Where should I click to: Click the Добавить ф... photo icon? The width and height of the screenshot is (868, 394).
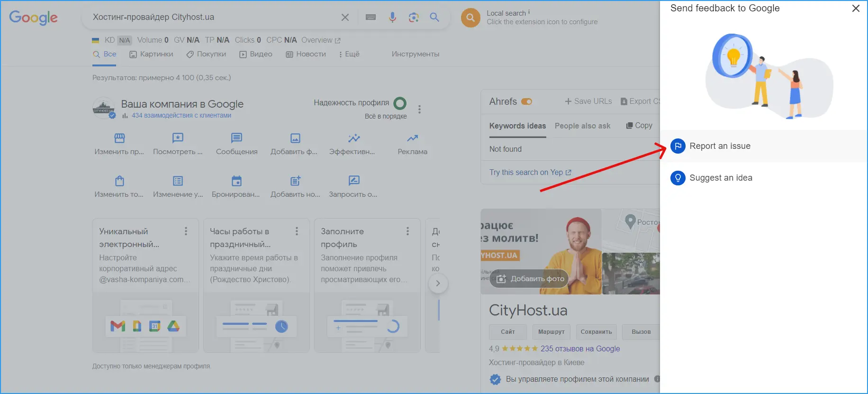click(295, 138)
